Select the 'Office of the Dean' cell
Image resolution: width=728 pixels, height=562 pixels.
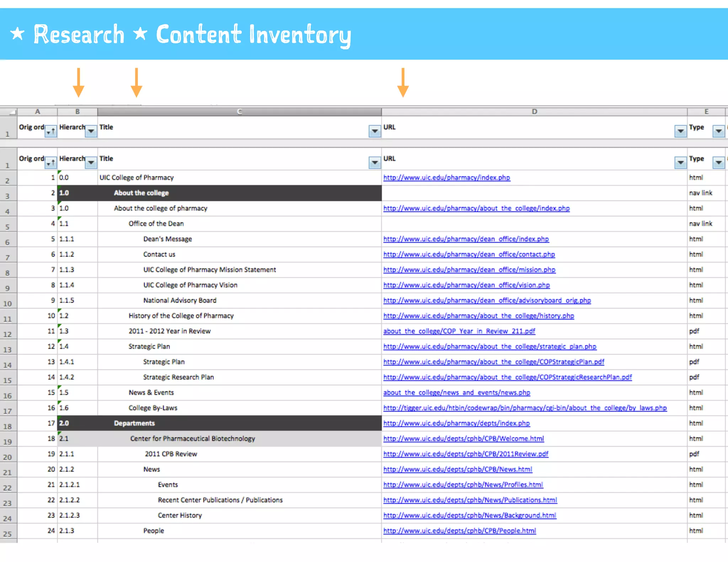pyautogui.click(x=240, y=224)
